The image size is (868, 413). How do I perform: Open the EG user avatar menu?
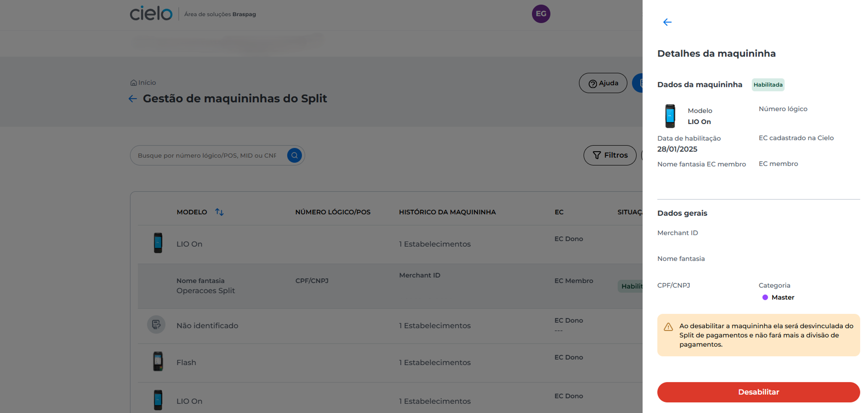(541, 14)
